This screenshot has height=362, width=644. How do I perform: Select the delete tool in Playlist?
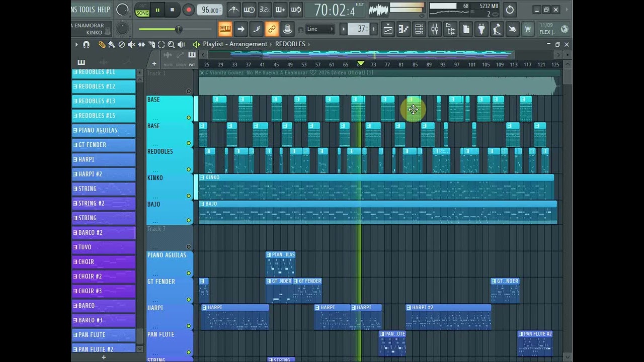click(x=122, y=44)
